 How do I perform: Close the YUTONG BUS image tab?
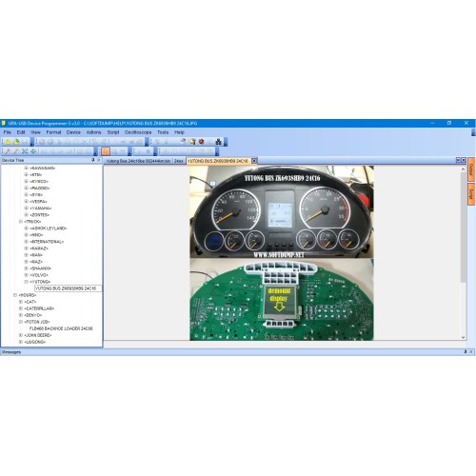point(254,161)
